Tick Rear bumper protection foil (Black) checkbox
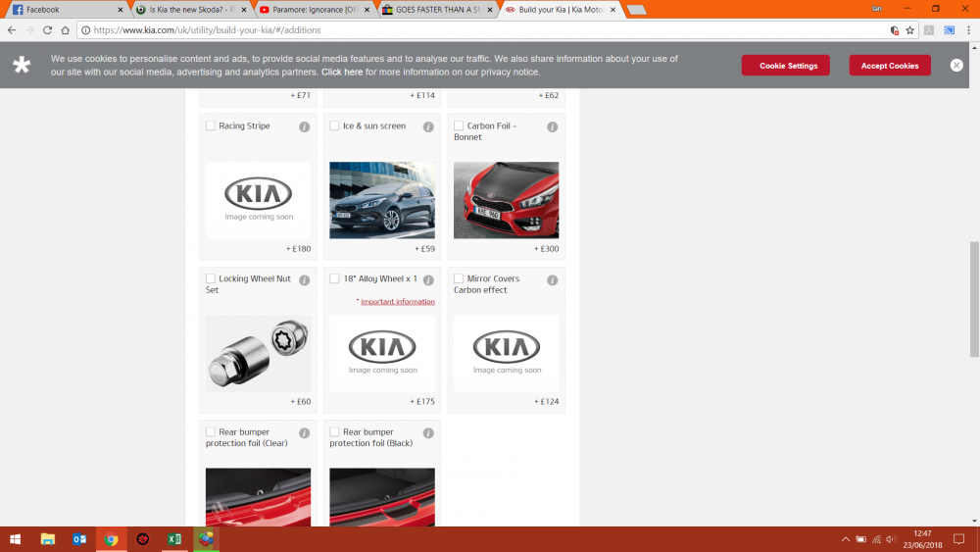The height and width of the screenshot is (552, 980). tap(334, 432)
